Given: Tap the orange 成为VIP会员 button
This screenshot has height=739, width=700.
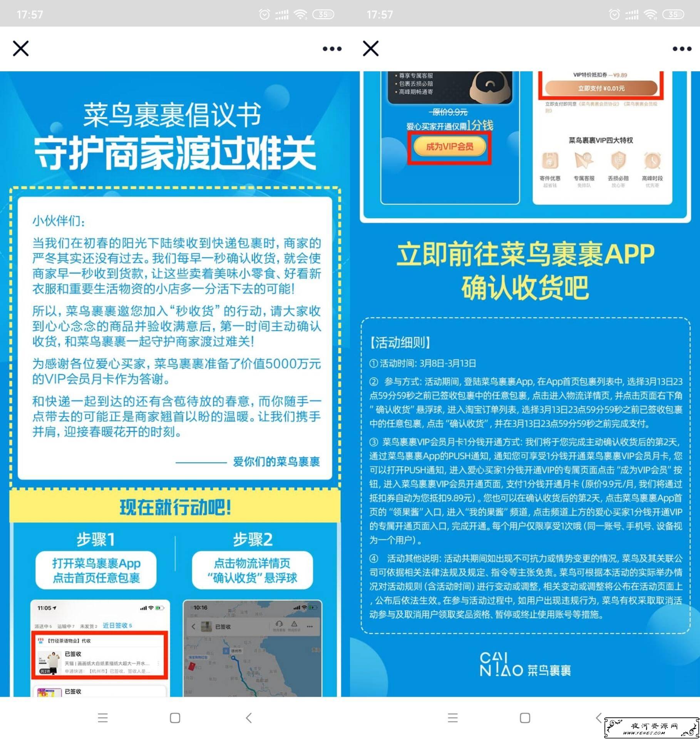Looking at the screenshot, I should 449,146.
